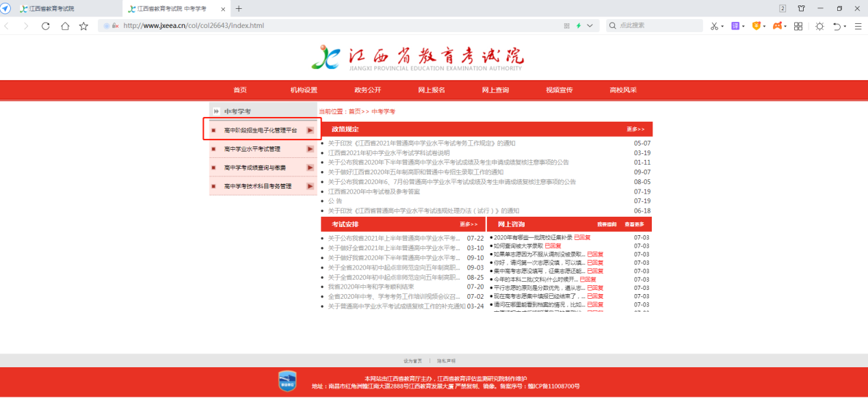Click the purple translate icon
The image size is (868, 398).
[x=735, y=26]
